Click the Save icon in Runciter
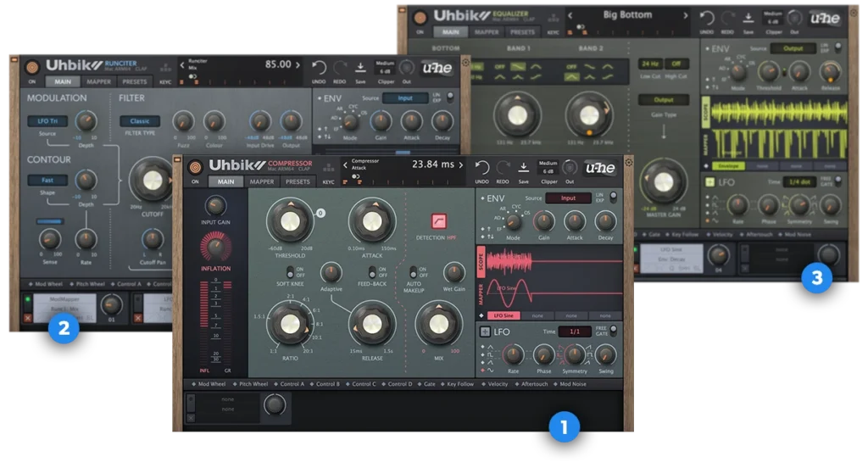The width and height of the screenshot is (868, 468). (x=360, y=69)
